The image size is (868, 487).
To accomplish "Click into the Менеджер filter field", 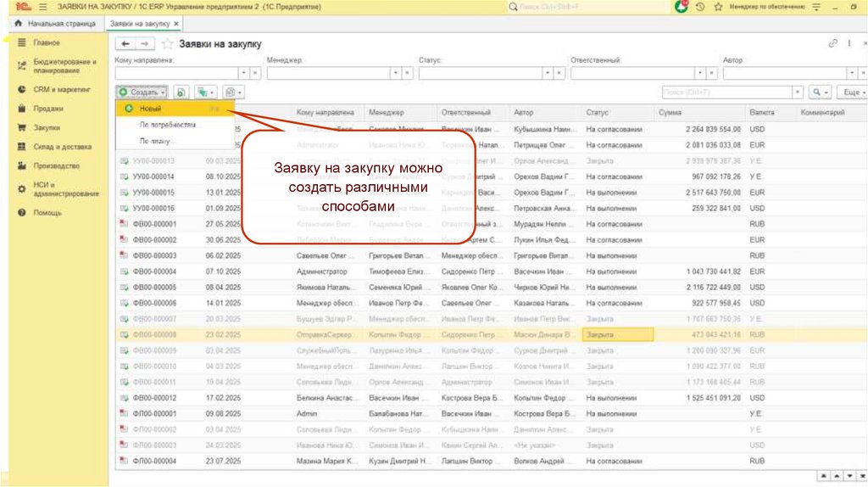I will (328, 73).
